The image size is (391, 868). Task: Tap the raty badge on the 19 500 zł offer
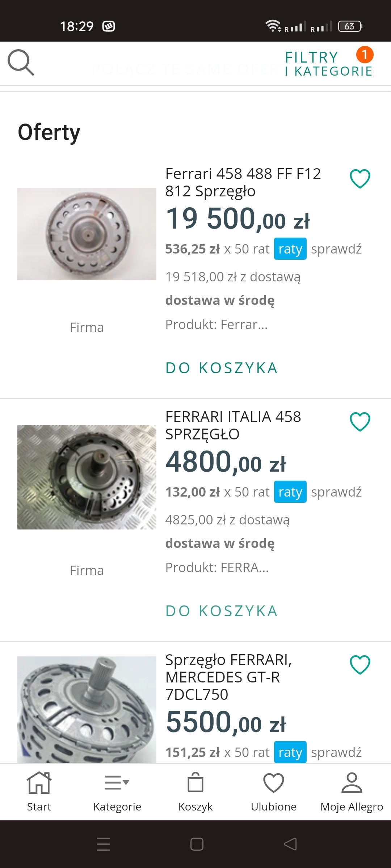pos(290,249)
